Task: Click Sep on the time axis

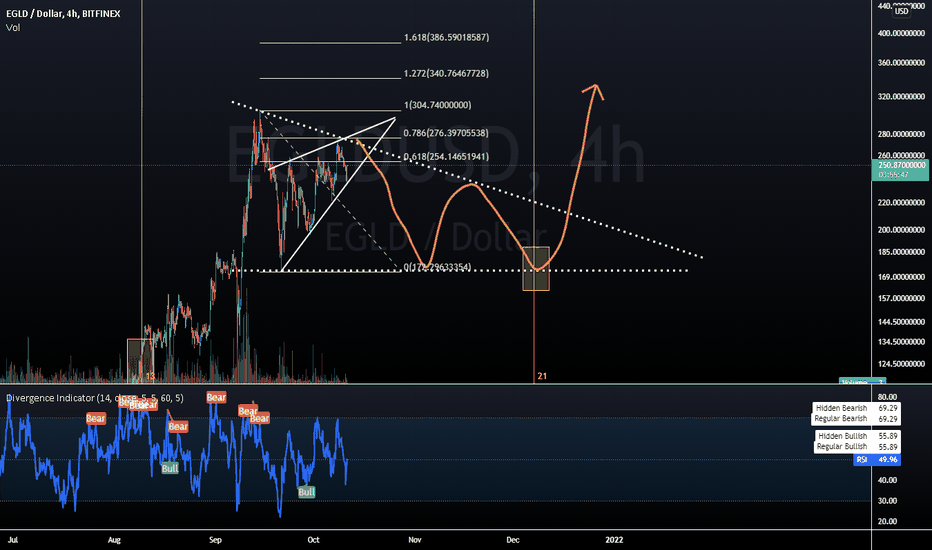Action: [x=215, y=540]
